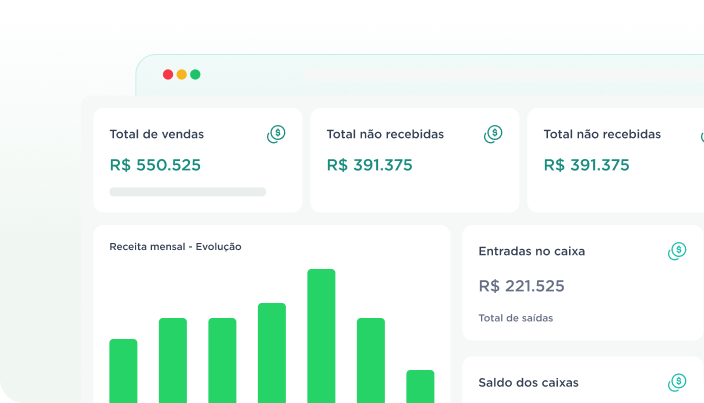Click the red window dot
This screenshot has width=704, height=403.
168,74
